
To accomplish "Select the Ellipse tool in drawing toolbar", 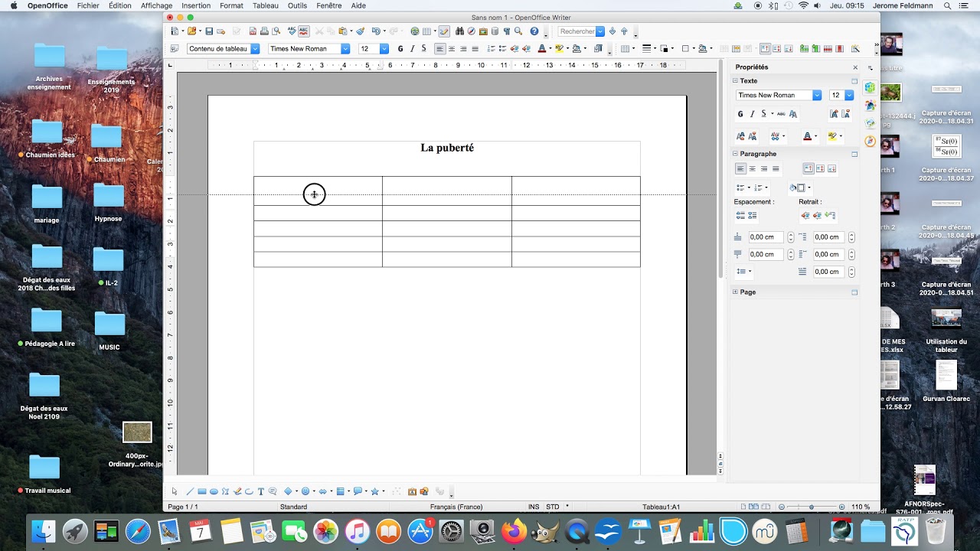I will tap(214, 491).
